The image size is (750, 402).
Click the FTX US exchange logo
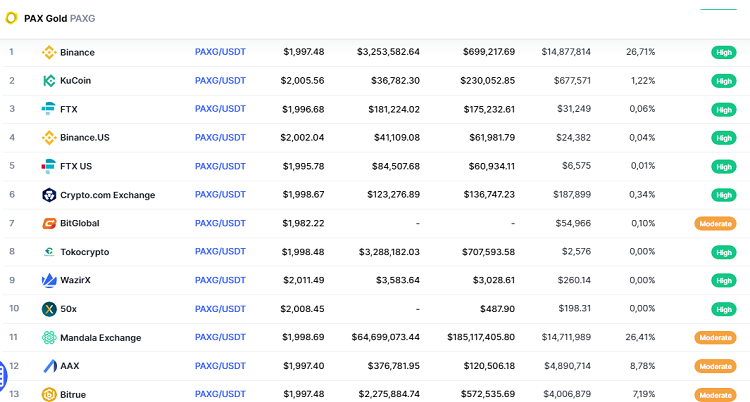click(x=49, y=166)
